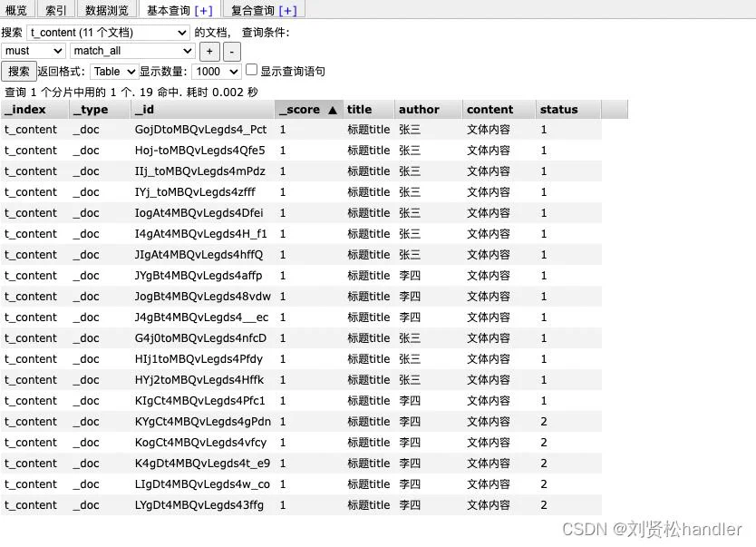Click author 张三 in row HYj2toMBQvLegds4Hffk
The width and height of the screenshot is (756, 547).
(410, 379)
